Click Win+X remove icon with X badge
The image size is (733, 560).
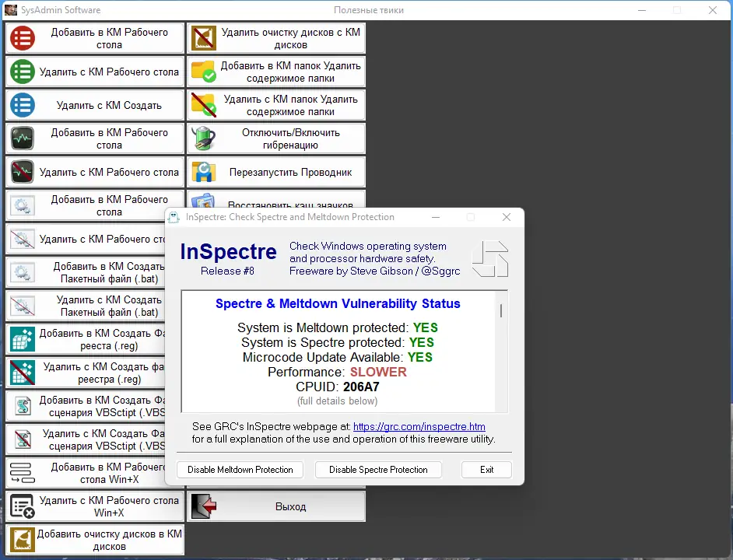pos(23,506)
